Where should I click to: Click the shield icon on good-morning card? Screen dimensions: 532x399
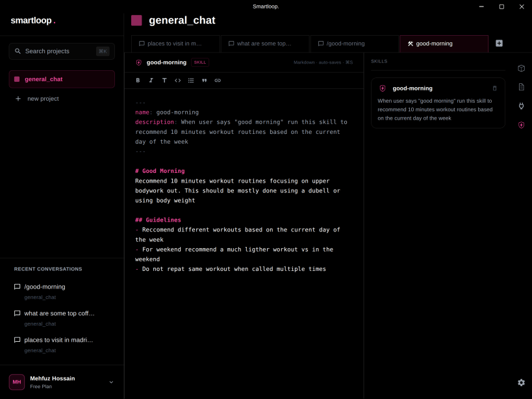click(x=383, y=88)
